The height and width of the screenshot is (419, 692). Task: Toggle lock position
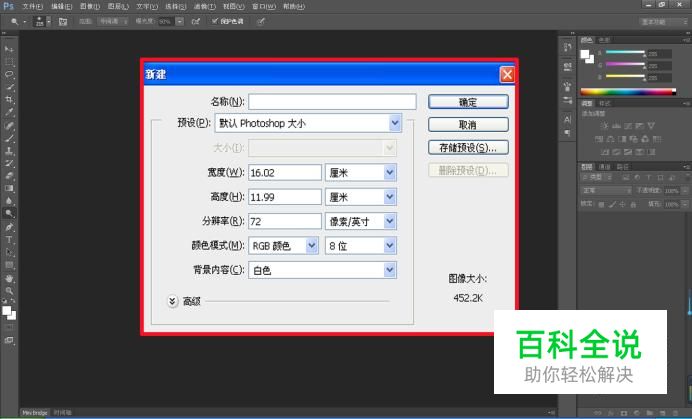(x=622, y=204)
